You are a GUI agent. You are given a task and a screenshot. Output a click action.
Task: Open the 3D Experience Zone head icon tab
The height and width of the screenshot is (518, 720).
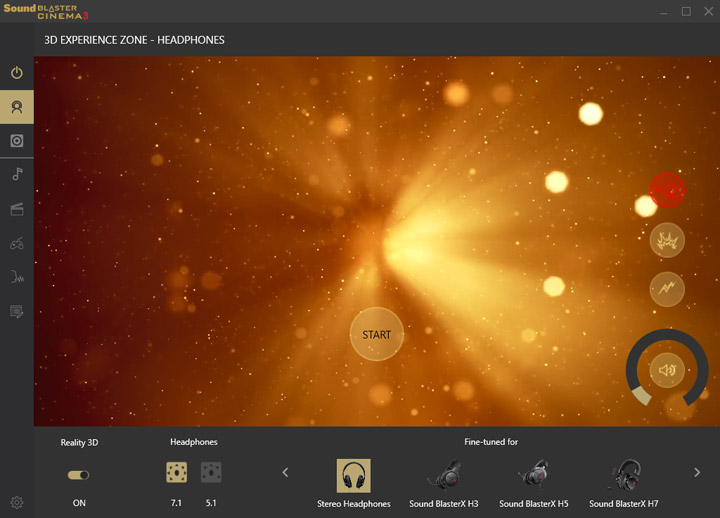[x=17, y=107]
